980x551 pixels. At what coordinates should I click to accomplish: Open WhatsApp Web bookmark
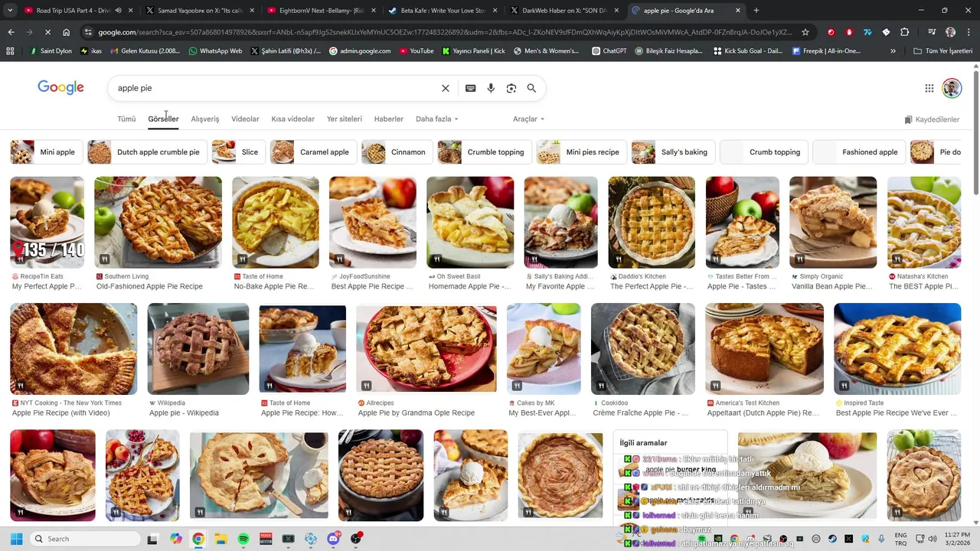tap(215, 51)
